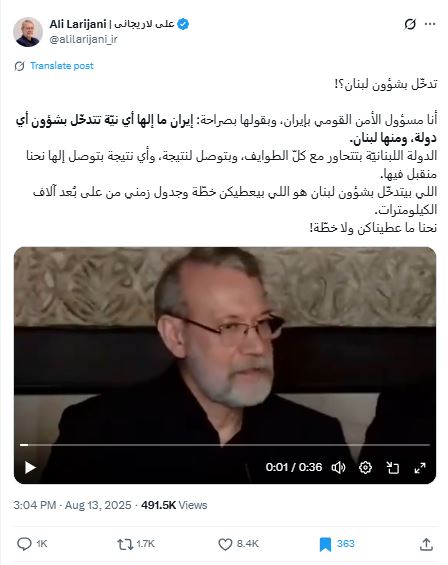Image resolution: width=448 pixels, height=565 pixels.
Task: Click the reply comment icon
Action: tap(24, 544)
